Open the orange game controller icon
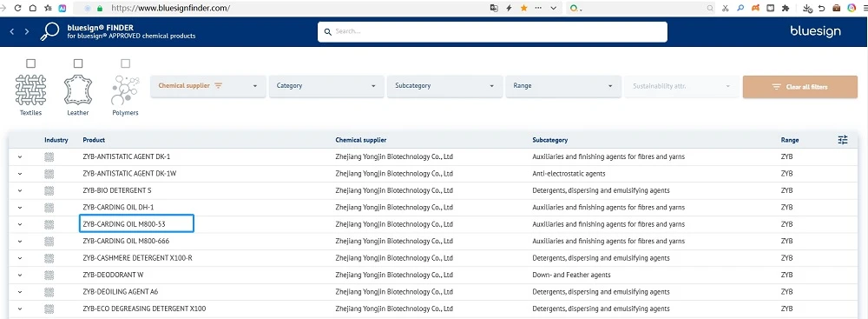Viewport: 868px width, 319px height. point(755,9)
